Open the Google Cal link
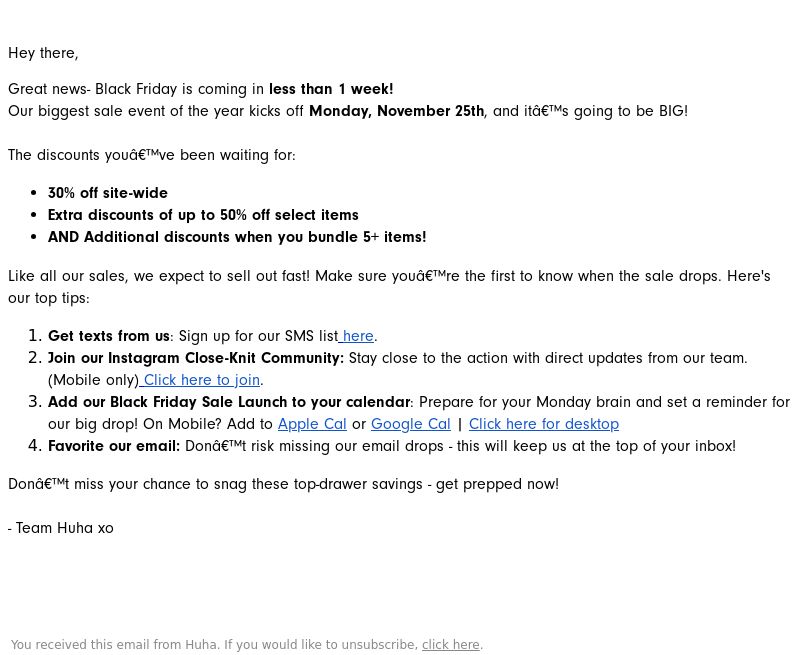The width and height of the screenshot is (800, 655). (411, 424)
